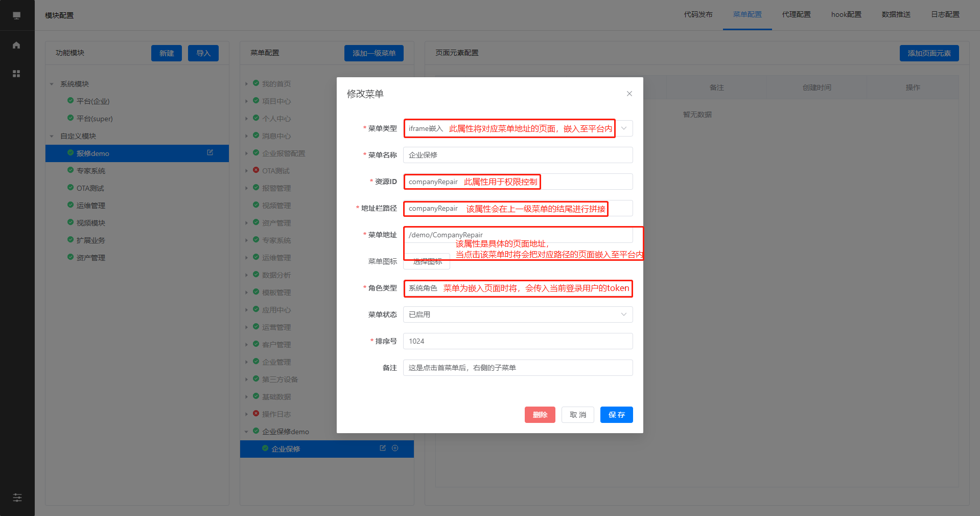Collapse the 企业保修demo menu node
980x516 pixels.
246,432
